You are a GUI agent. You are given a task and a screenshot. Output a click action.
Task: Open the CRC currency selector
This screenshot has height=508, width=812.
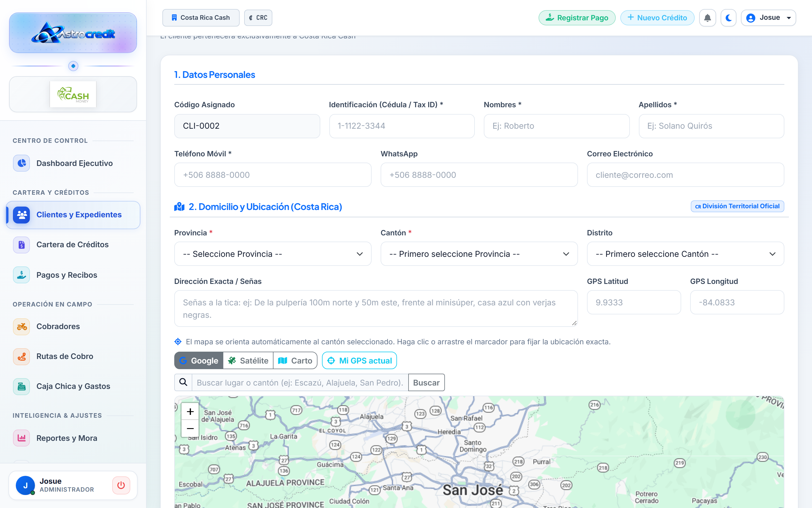[258, 18]
